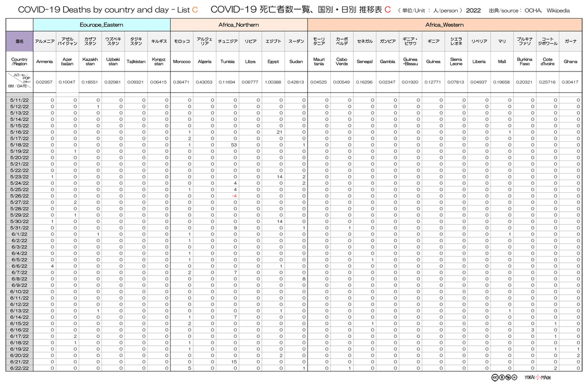Viewport: 588px width, 385px height.
Task: Click the Gambia column header
Action: tap(387, 62)
